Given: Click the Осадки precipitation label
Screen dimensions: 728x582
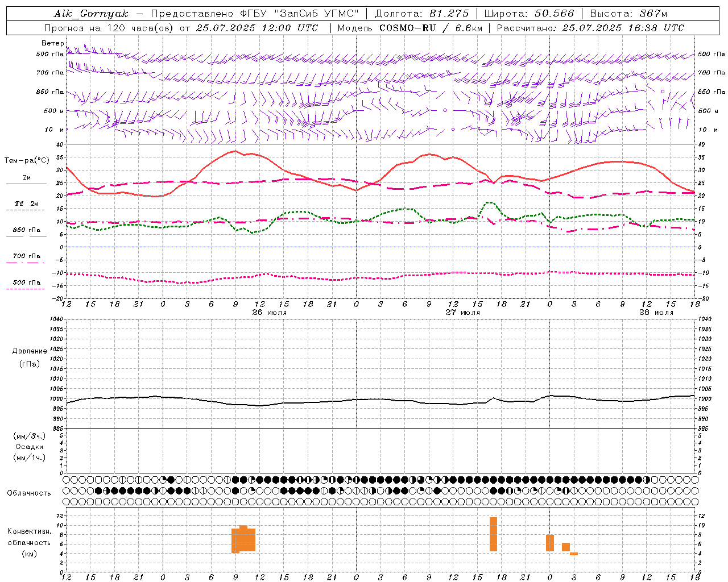Looking at the screenshot, I should tap(30, 447).
